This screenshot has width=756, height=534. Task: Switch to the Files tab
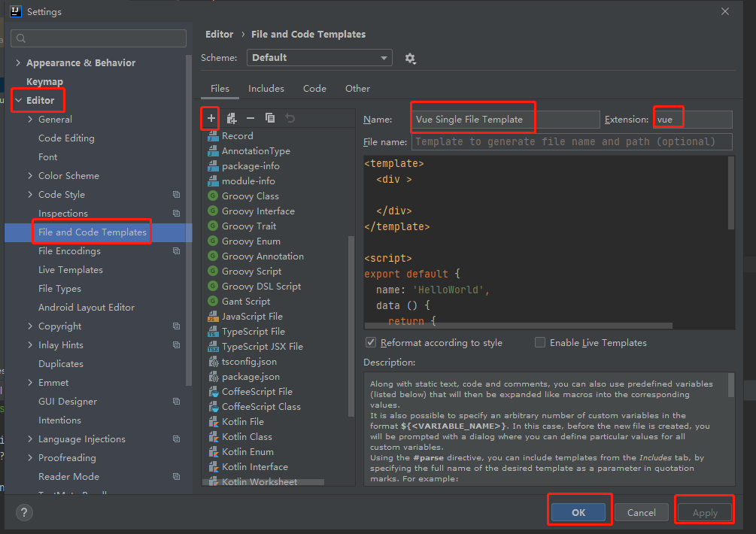click(x=220, y=89)
